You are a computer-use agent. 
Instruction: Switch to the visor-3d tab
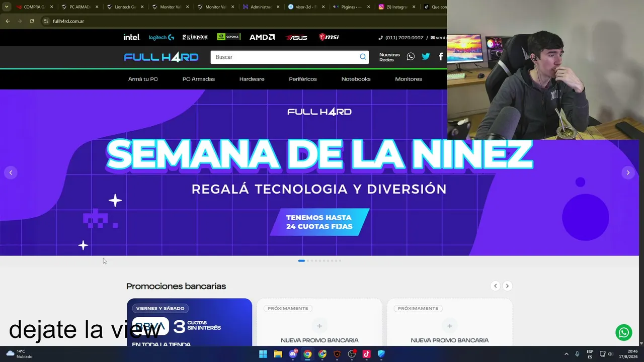(x=306, y=7)
